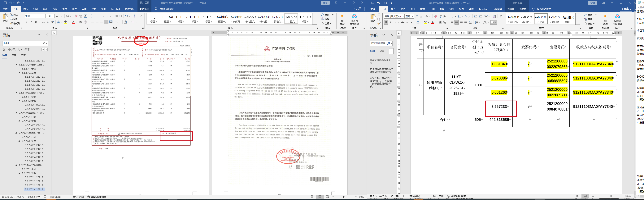Toggle bold in right Word ribbon
This screenshot has height=200, width=644.
(x=386, y=22)
